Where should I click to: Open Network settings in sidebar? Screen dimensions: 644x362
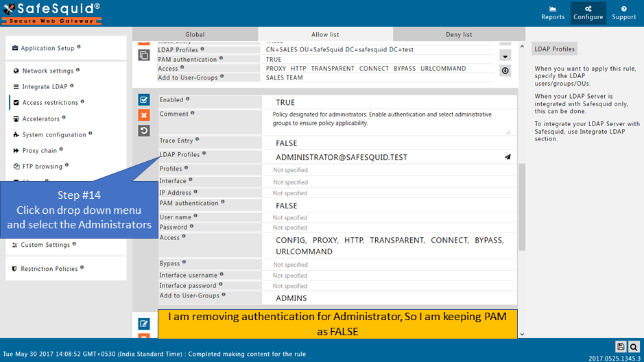click(x=47, y=71)
